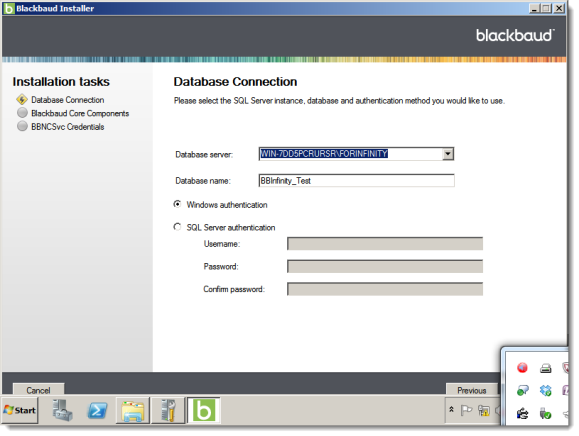Click the Username field

(x=385, y=244)
